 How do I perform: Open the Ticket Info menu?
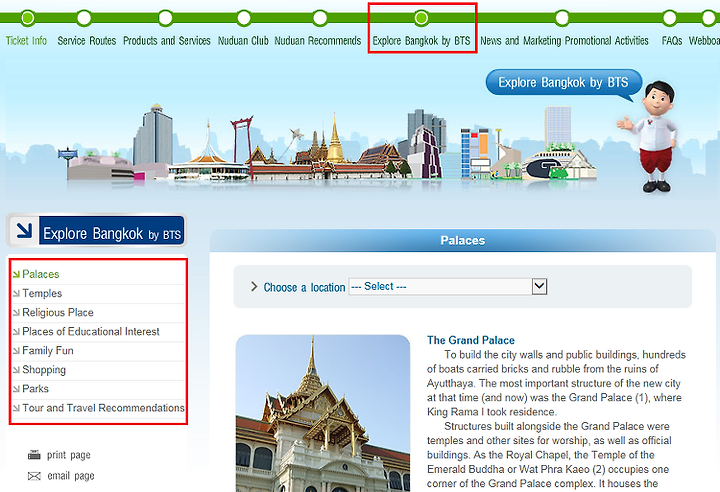26,40
